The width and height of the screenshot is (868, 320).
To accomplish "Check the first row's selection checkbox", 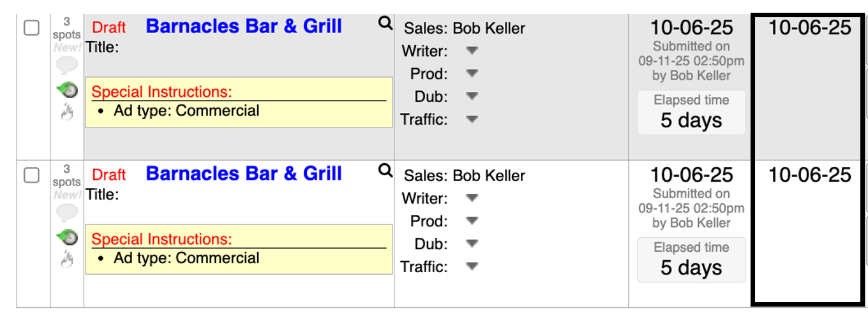I will [31, 28].
